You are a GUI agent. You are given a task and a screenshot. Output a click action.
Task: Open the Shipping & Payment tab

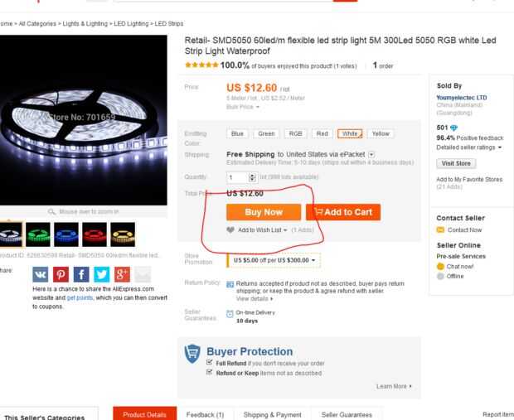(x=271, y=413)
